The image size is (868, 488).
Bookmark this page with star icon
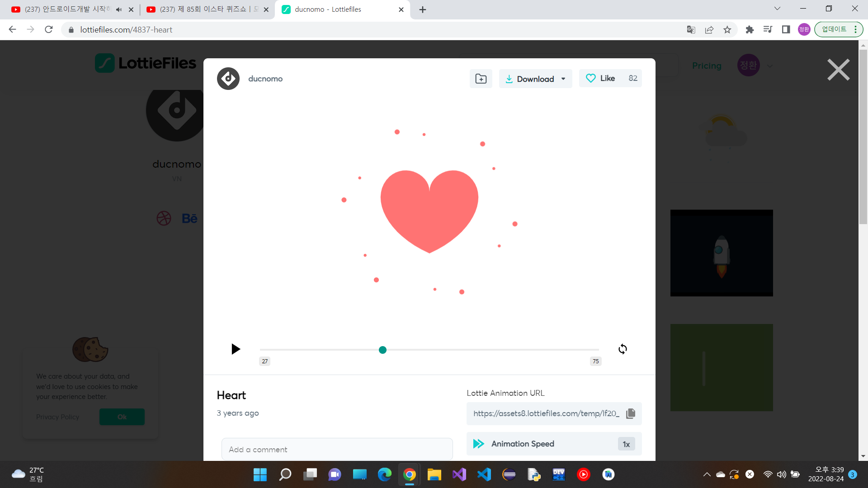727,30
